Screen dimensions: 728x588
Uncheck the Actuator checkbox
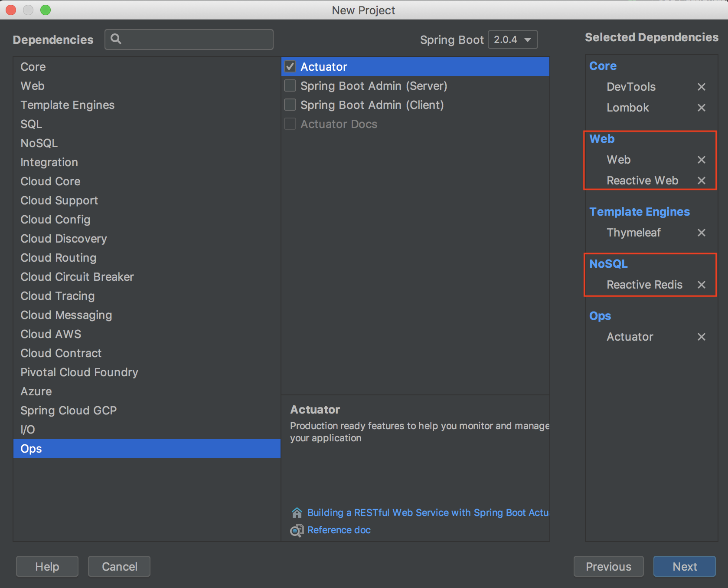pyautogui.click(x=290, y=66)
